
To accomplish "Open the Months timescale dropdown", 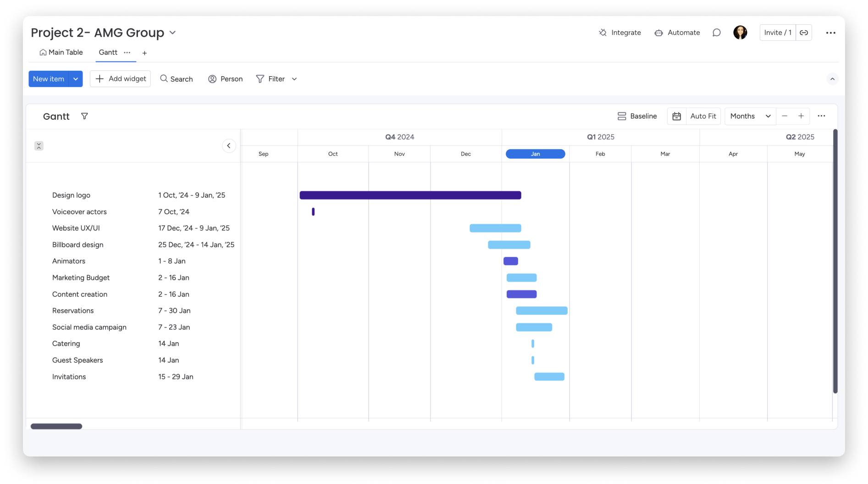I will [750, 116].
